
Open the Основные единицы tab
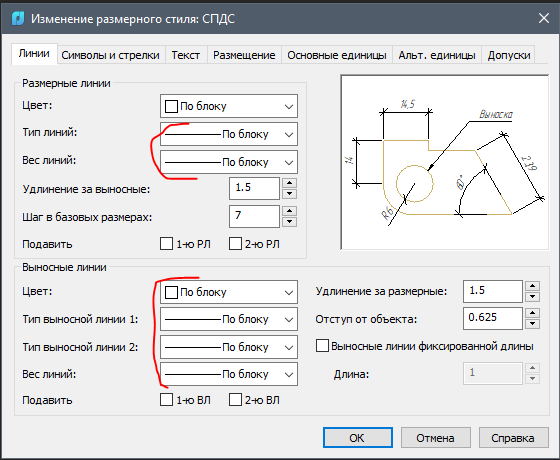337,55
